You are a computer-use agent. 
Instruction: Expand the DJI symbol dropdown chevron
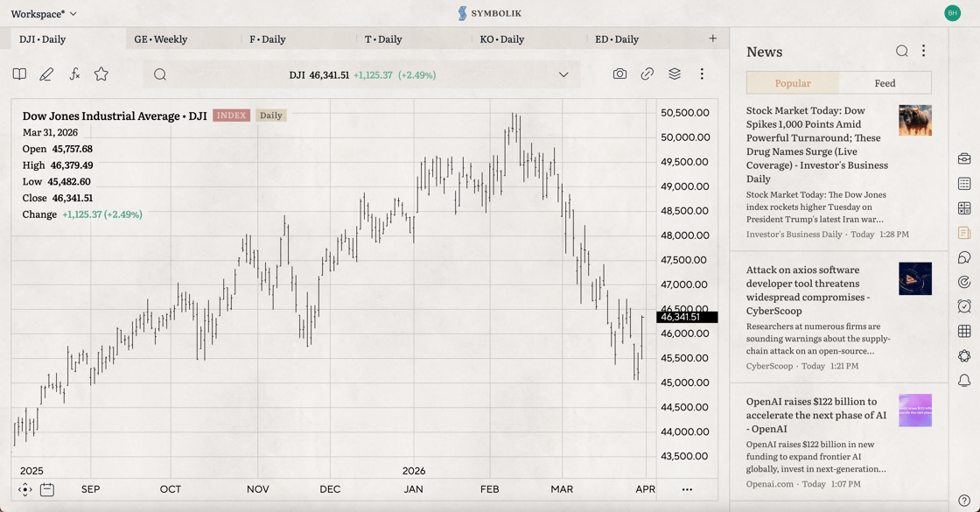(x=563, y=74)
